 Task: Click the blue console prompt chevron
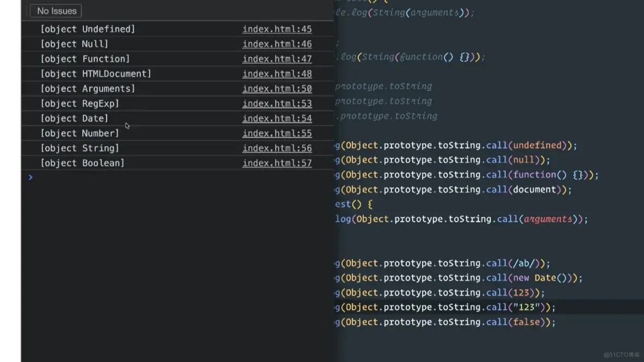tap(30, 177)
